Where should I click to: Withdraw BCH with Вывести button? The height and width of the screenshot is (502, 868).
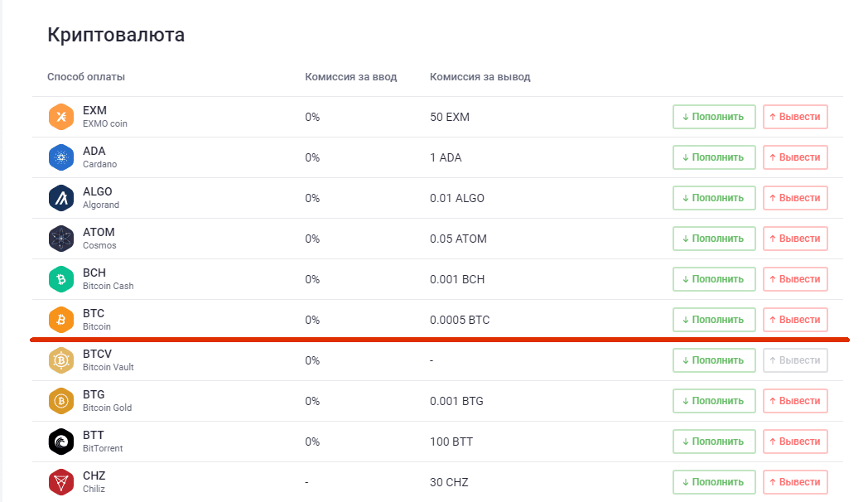pos(795,279)
